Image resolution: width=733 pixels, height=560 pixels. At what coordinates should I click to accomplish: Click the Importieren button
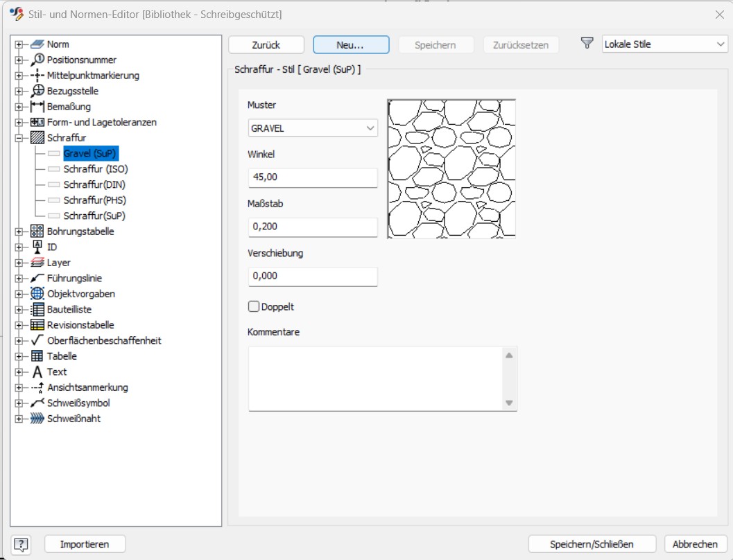pos(85,544)
